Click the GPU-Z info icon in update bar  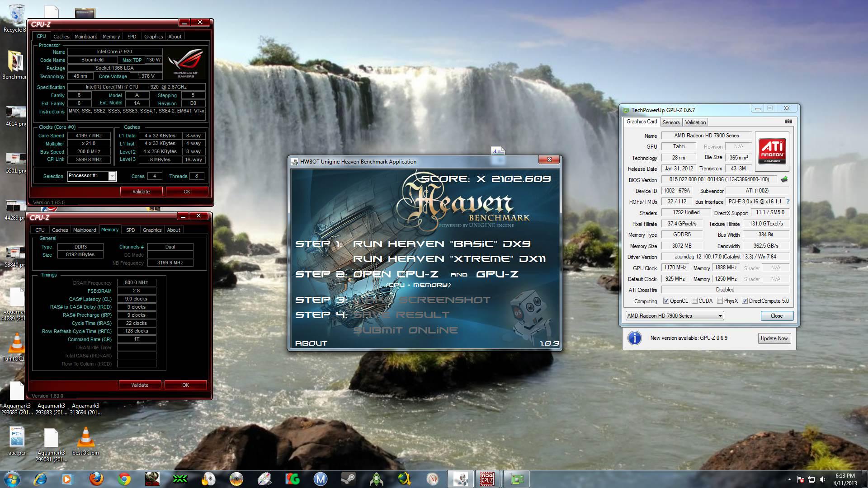[635, 338]
